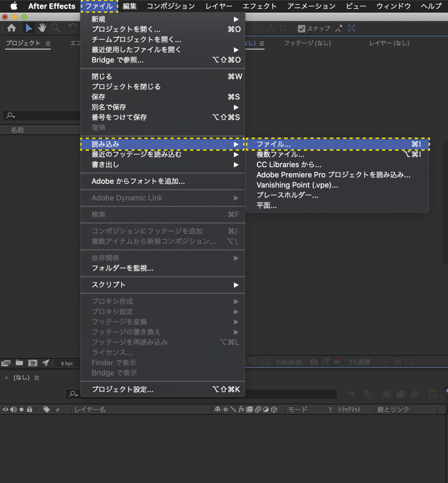This screenshot has height=483, width=448.
Task: Expand the スクリプト submenu
Action: click(x=163, y=285)
